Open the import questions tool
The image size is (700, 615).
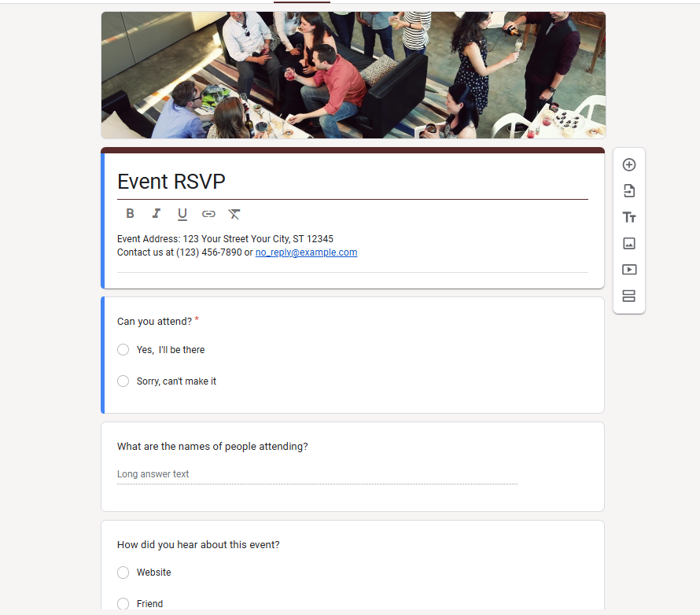click(628, 190)
